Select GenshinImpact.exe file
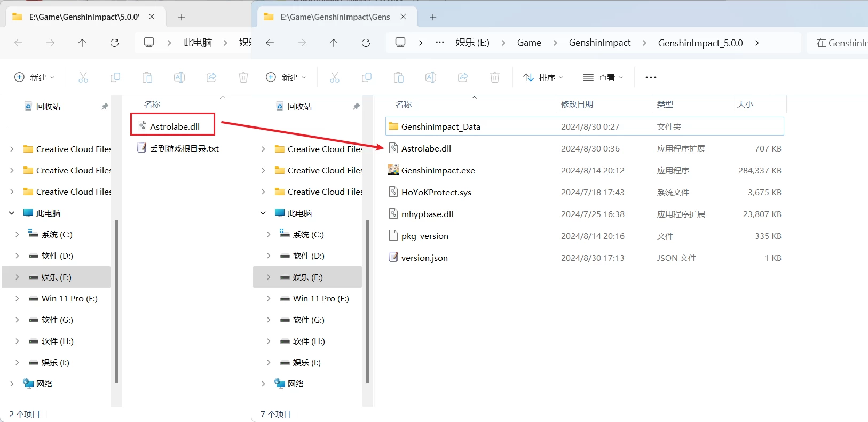This screenshot has height=422, width=868. [x=585, y=170]
